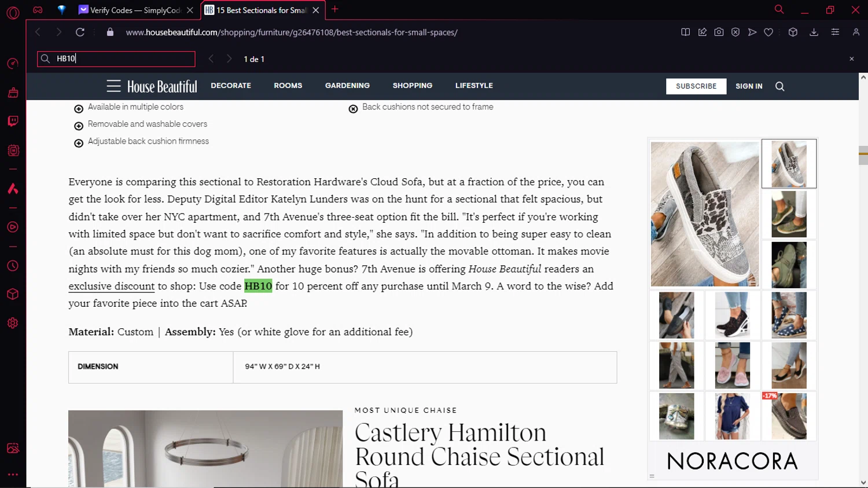Open the search tabs magnifier
Viewport: 868px width, 488px height.
click(x=779, y=9)
